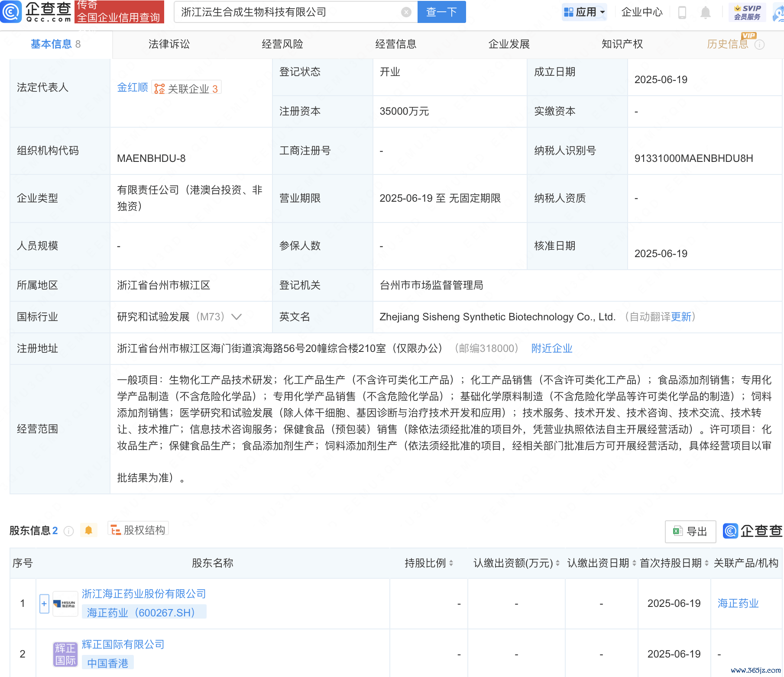Open related product 海正药业 link
Screen dimensions: 784x677
click(x=738, y=603)
